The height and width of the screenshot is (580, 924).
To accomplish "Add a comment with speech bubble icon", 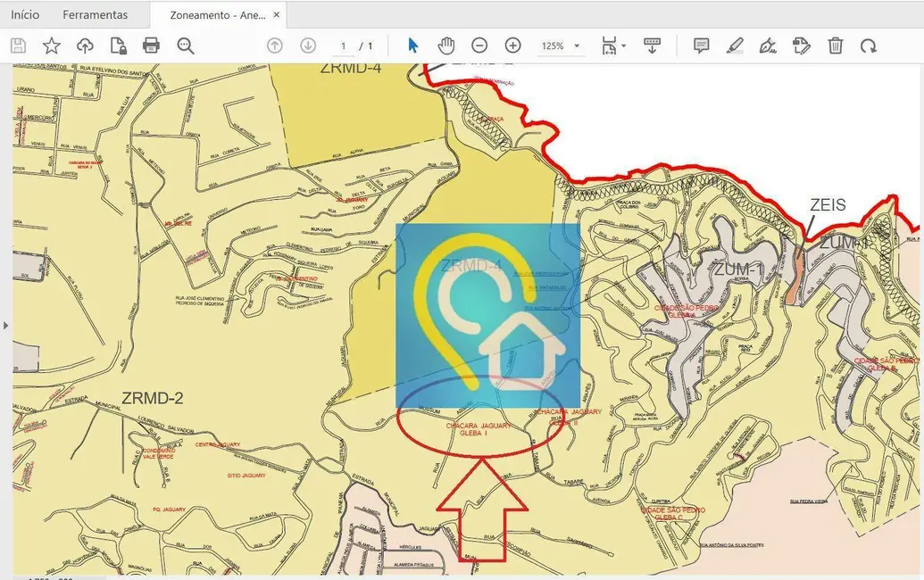I will (701, 46).
